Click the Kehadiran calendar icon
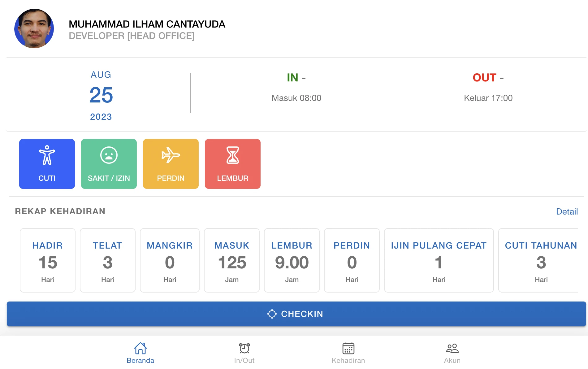Viewport: 588px width, 369px height. tap(348, 348)
